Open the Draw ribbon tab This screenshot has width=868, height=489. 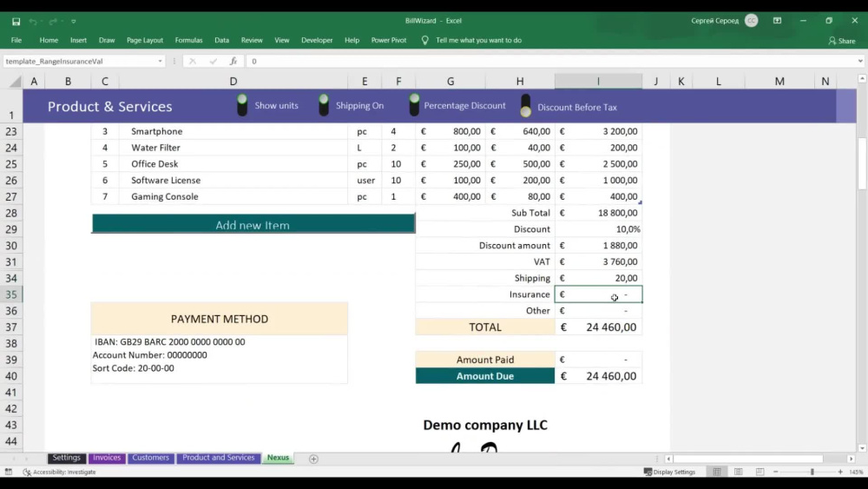[106, 40]
